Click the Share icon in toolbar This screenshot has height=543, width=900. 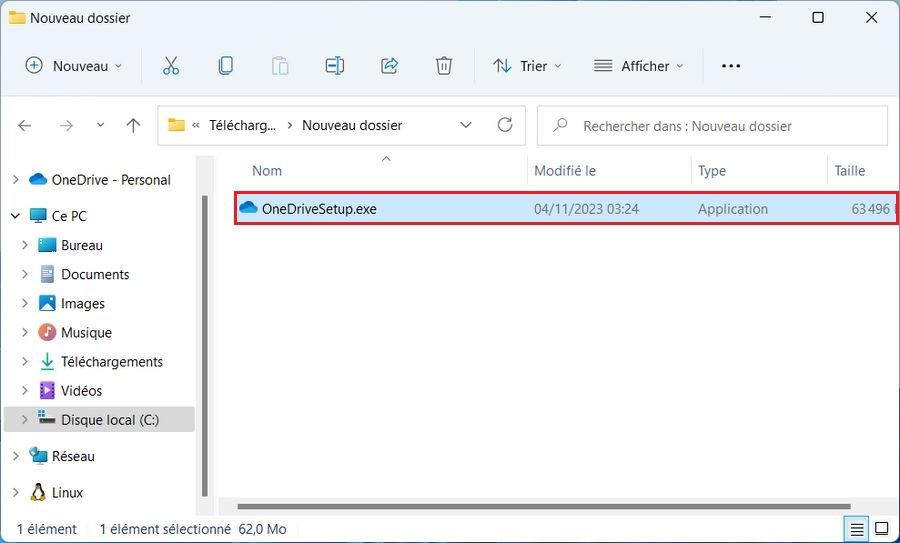389,66
